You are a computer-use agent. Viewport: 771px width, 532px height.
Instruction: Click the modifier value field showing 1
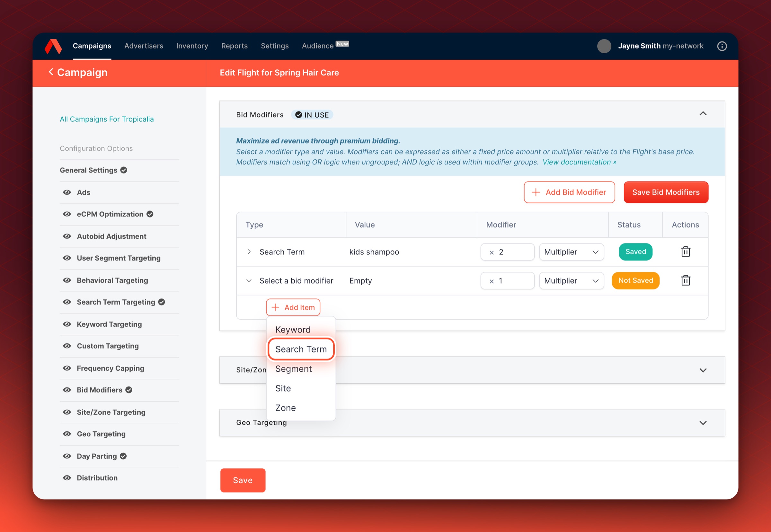point(507,281)
